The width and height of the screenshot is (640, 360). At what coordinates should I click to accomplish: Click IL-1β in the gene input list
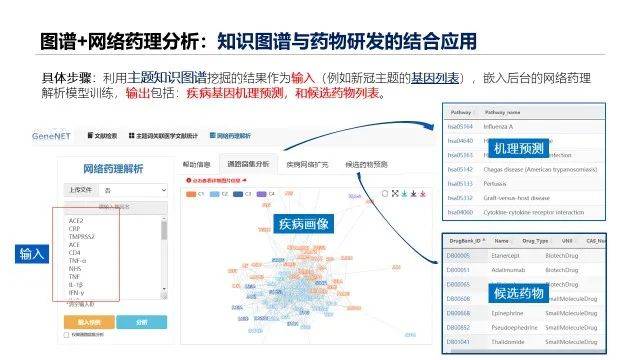(x=76, y=285)
